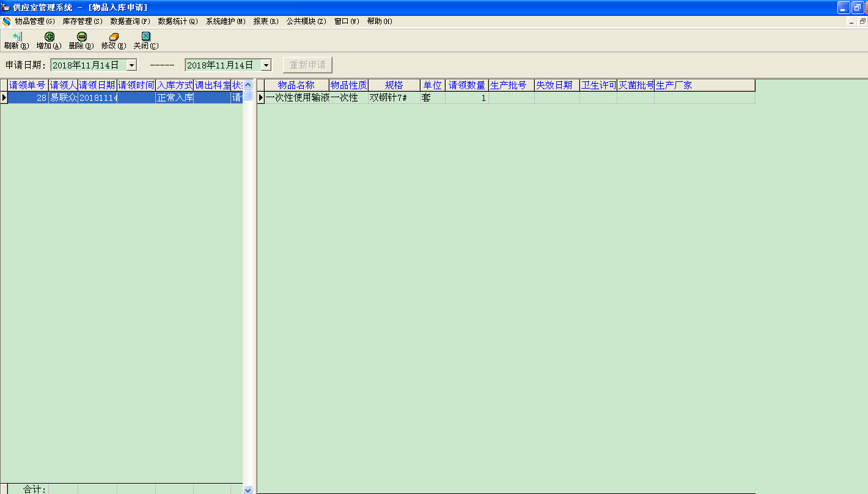Click the 入库方式 column header
Image resolution: width=868 pixels, height=494 pixels.
175,85
